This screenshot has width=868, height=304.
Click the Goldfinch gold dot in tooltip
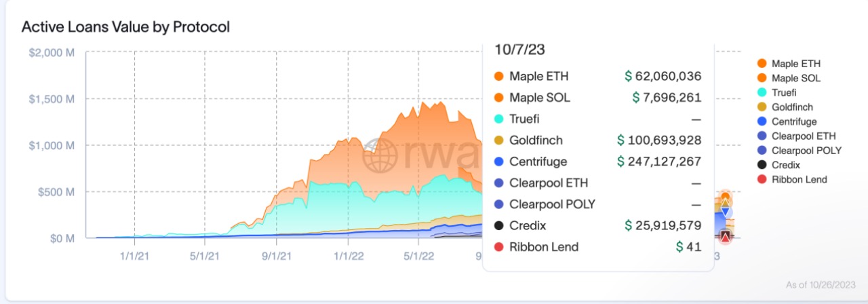pos(500,140)
